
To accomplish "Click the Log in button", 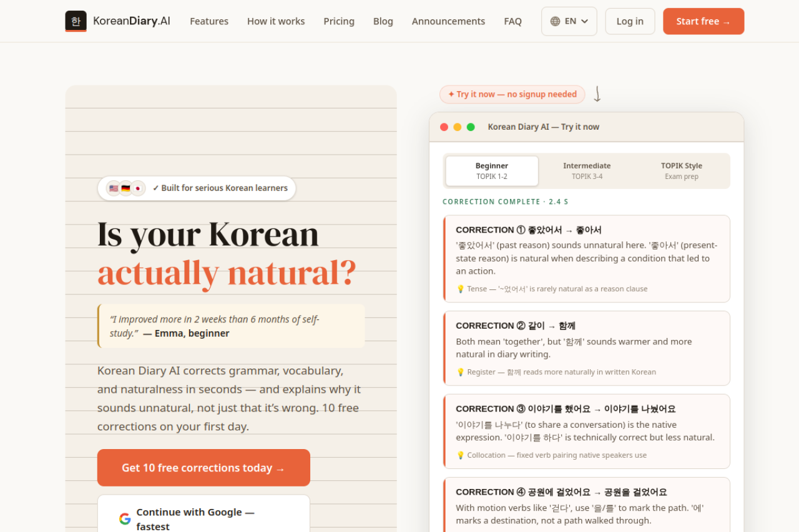I will click(x=630, y=21).
